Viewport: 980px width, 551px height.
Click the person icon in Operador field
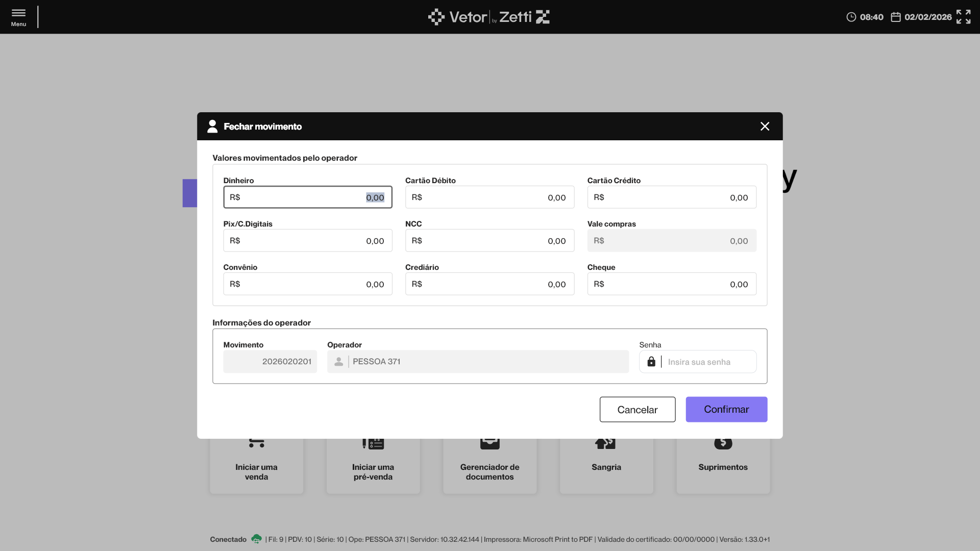pos(338,362)
